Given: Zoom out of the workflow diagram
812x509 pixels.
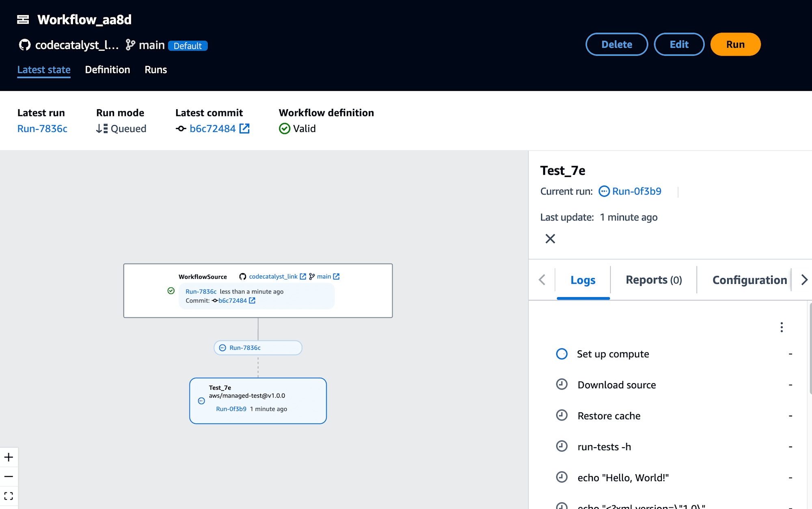Looking at the screenshot, I should (x=9, y=477).
